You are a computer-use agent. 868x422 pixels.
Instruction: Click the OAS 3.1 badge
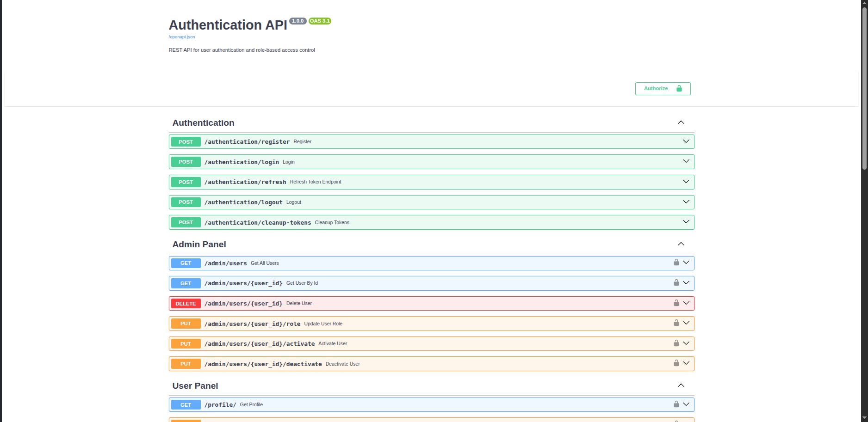pos(320,21)
